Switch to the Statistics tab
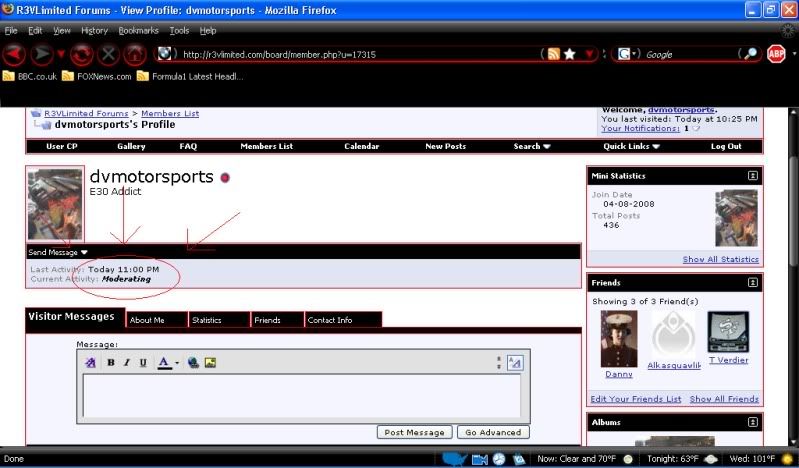Image resolution: width=799 pixels, height=468 pixels. (x=219, y=320)
